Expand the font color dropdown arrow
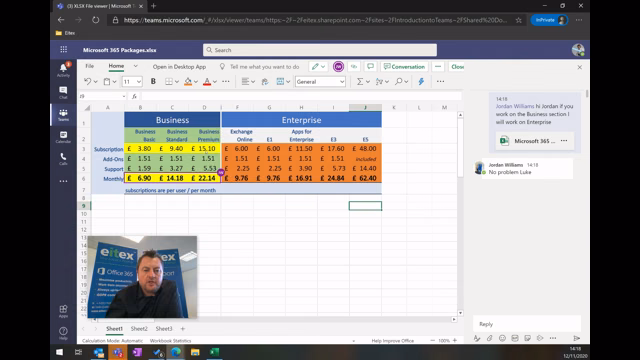Viewport: 640px width, 360px height. coord(215,82)
